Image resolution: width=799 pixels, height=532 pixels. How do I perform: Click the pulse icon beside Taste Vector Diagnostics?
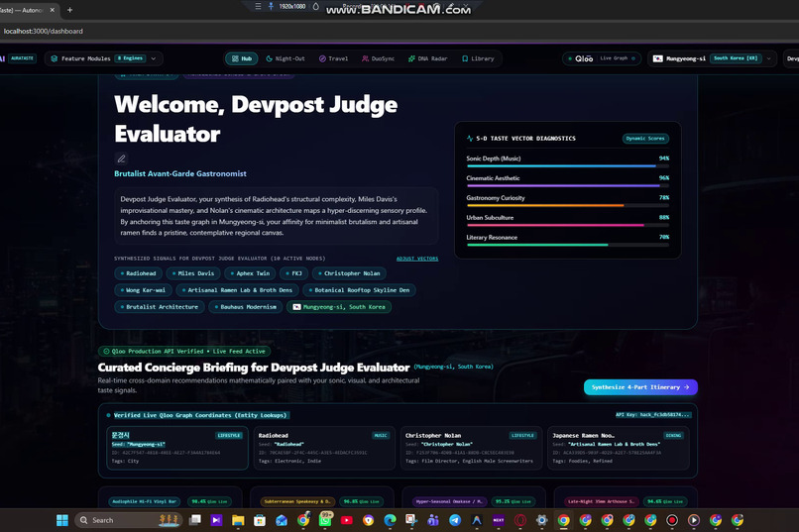click(470, 139)
